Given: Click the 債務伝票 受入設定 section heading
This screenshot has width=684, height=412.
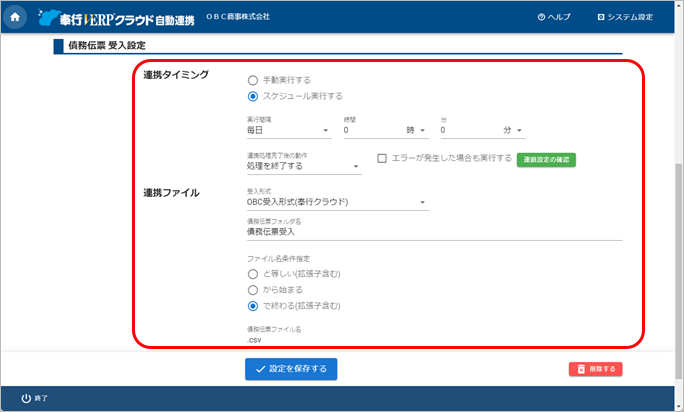Looking at the screenshot, I should (107, 45).
